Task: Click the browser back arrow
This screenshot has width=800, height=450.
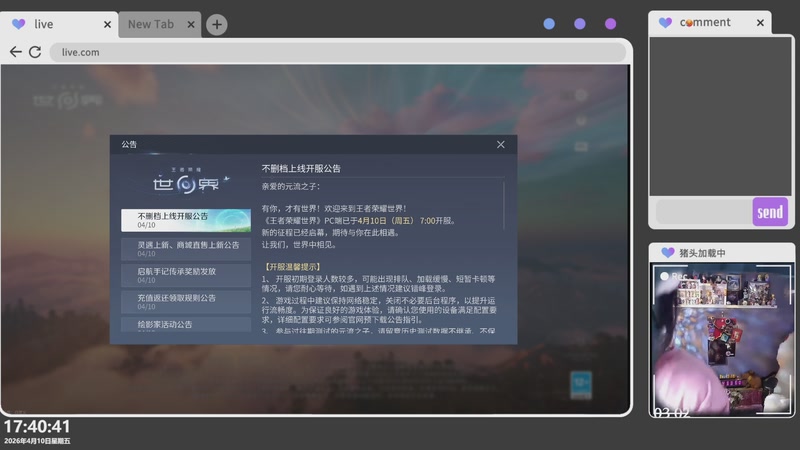Action: click(15, 52)
